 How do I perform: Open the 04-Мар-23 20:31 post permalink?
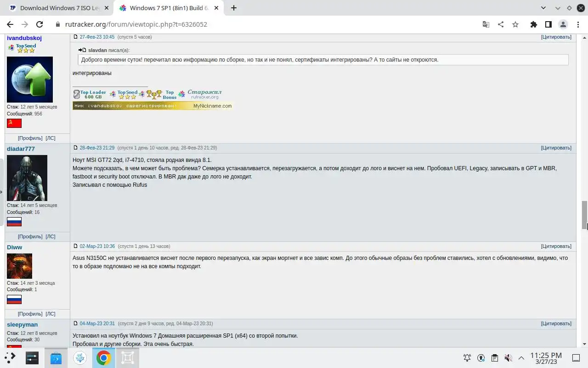click(97, 323)
